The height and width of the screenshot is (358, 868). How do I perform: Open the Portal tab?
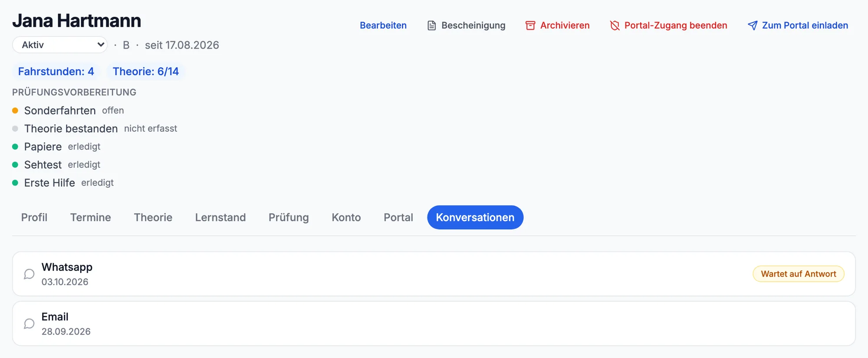click(x=398, y=217)
